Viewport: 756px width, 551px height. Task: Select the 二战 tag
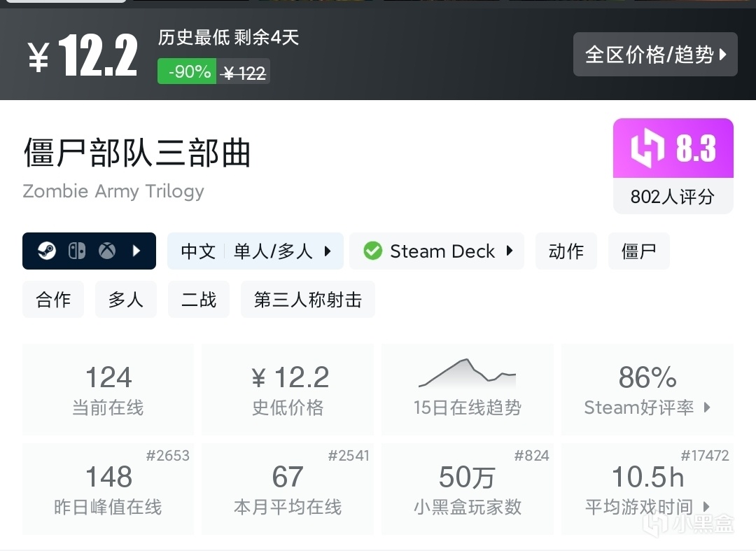(199, 300)
